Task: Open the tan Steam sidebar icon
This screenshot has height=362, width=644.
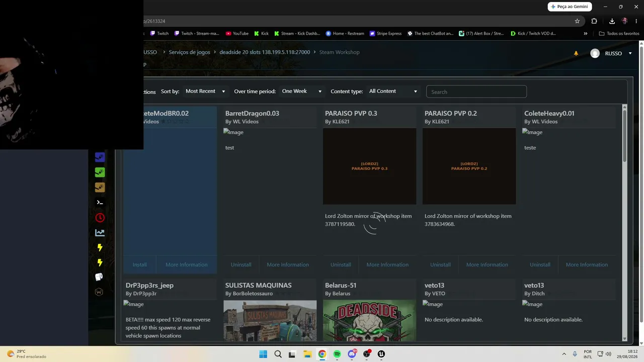Action: 100,187
